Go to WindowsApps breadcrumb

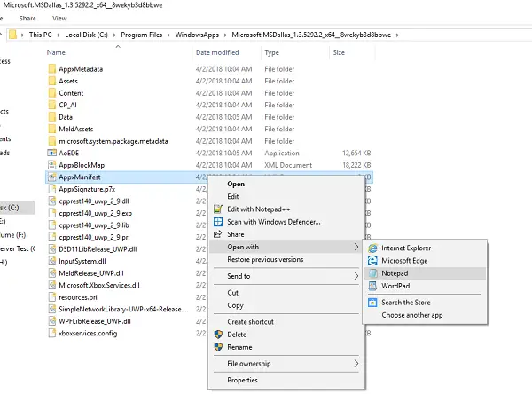(x=197, y=35)
